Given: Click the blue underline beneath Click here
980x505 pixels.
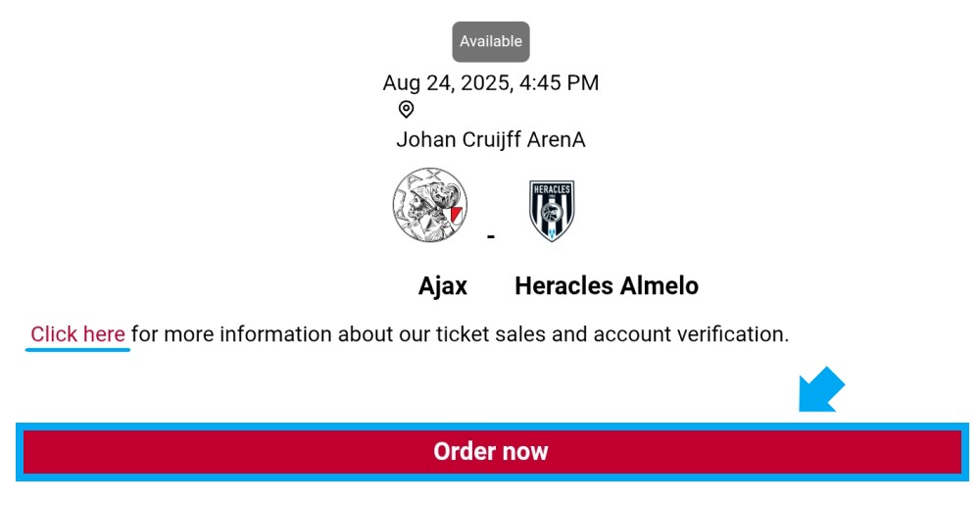Looking at the screenshot, I should pos(77,349).
